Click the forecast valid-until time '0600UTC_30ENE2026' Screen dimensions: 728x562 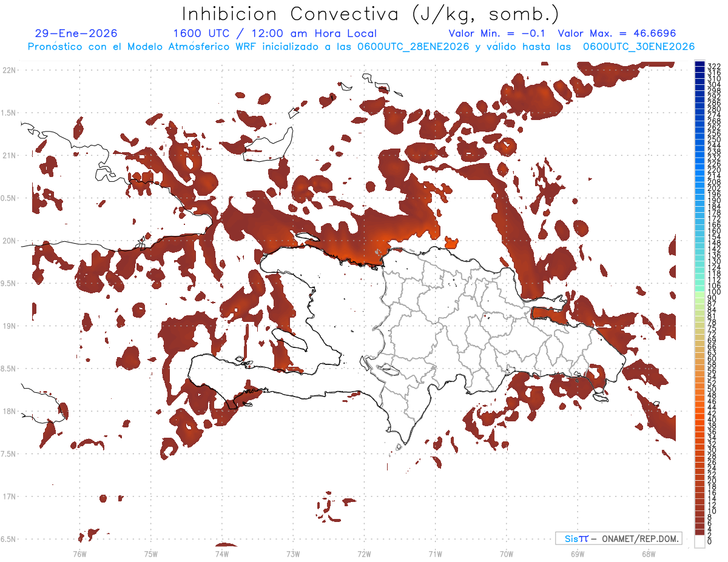click(x=639, y=47)
